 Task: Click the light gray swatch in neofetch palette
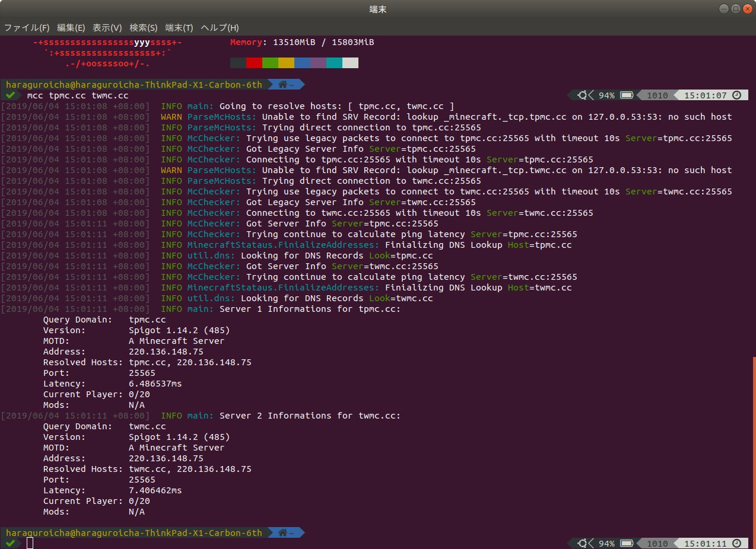point(350,63)
